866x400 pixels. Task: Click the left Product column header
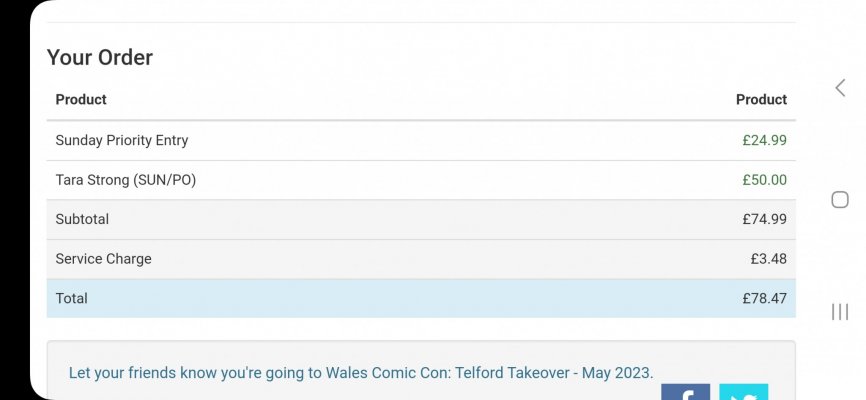pos(81,100)
